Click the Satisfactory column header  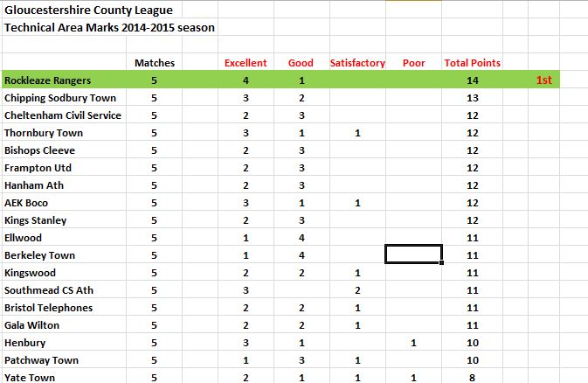(357, 63)
